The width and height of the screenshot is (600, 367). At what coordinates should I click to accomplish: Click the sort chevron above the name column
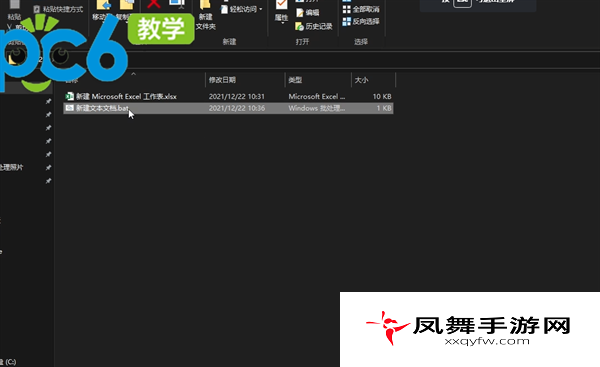134,74
